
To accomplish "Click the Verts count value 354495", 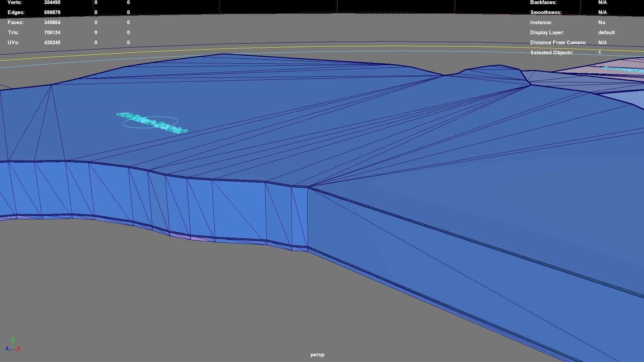I will click(x=52, y=2).
